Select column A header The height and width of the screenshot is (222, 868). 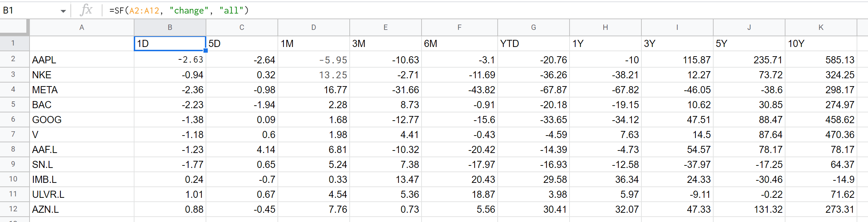[82, 27]
